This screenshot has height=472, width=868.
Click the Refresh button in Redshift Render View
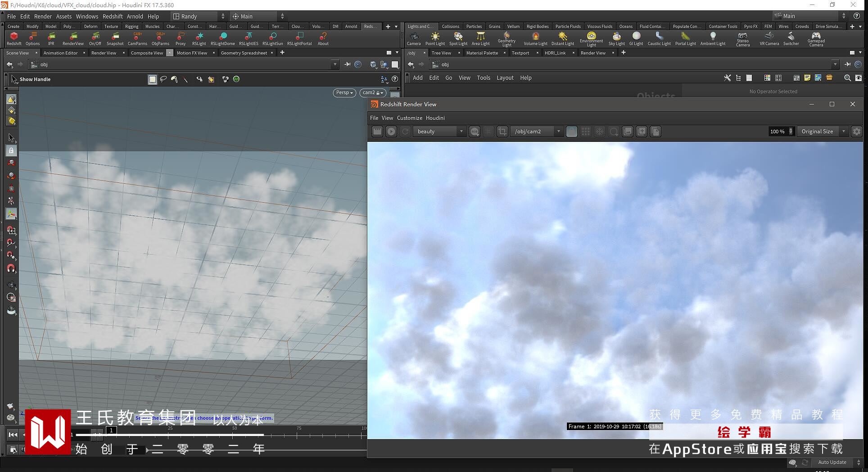coord(405,132)
